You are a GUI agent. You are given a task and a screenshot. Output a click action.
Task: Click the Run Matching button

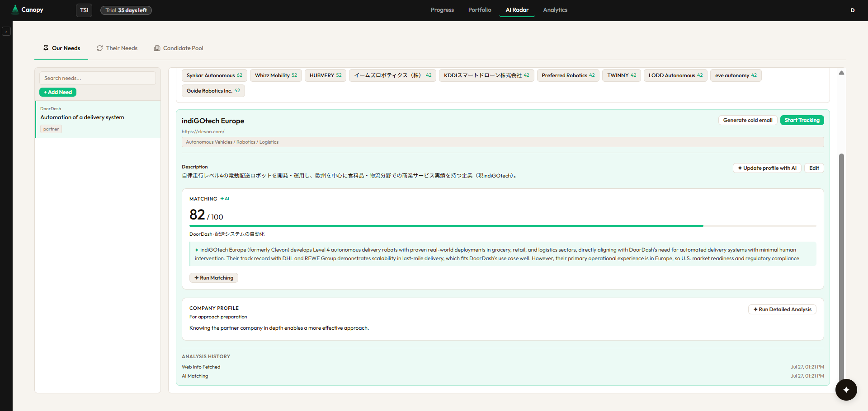point(214,278)
